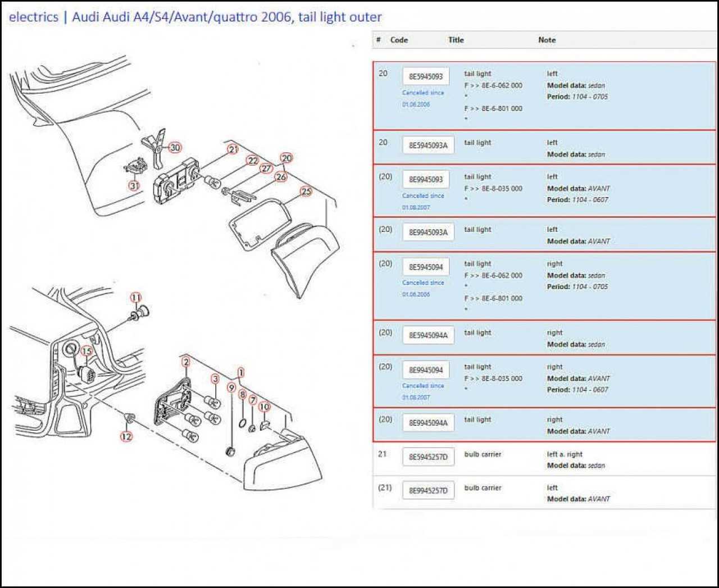Click part code field 8E9945094

(x=426, y=370)
